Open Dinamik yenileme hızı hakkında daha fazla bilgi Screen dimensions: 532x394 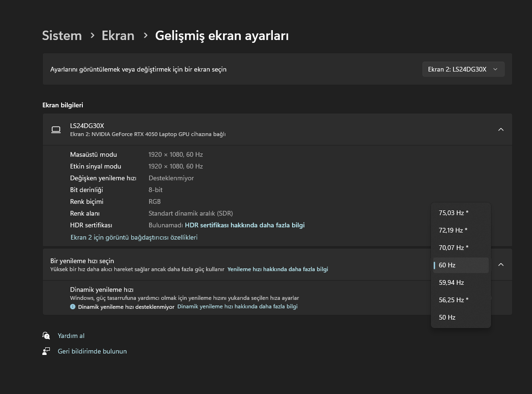click(x=237, y=306)
